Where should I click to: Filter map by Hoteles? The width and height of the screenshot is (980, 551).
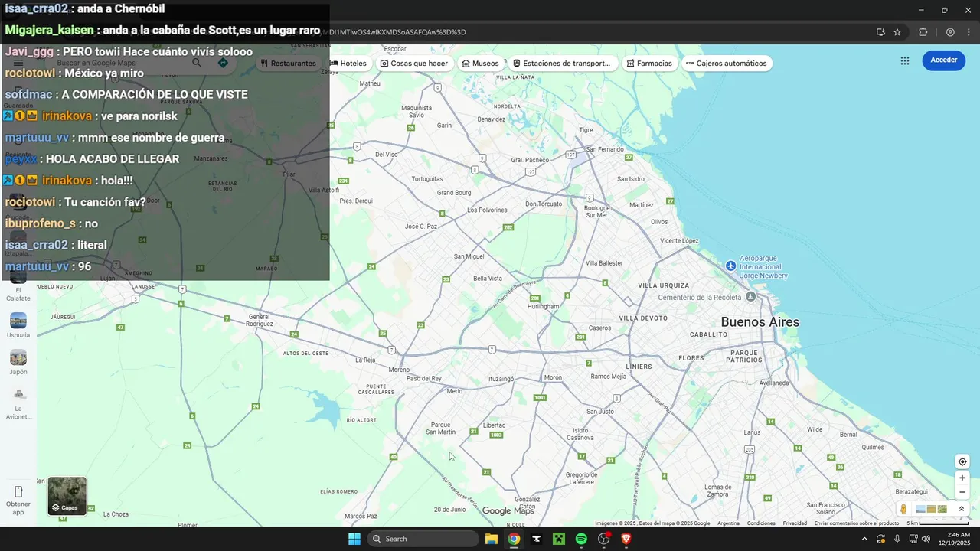[x=348, y=64]
